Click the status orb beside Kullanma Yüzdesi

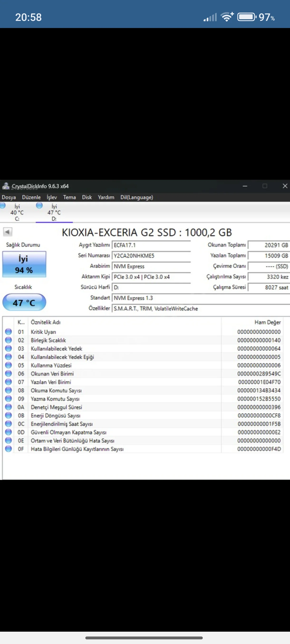[x=9, y=365]
